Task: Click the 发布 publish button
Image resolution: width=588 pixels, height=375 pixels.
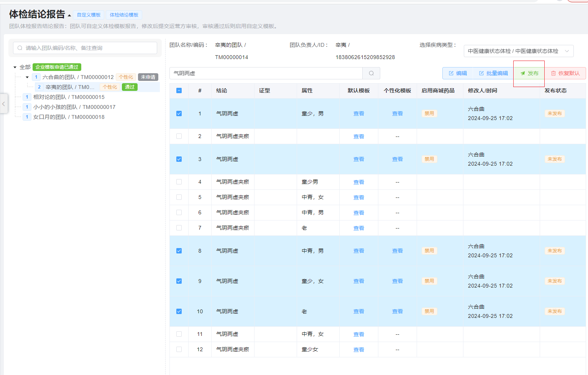Action: 529,73
